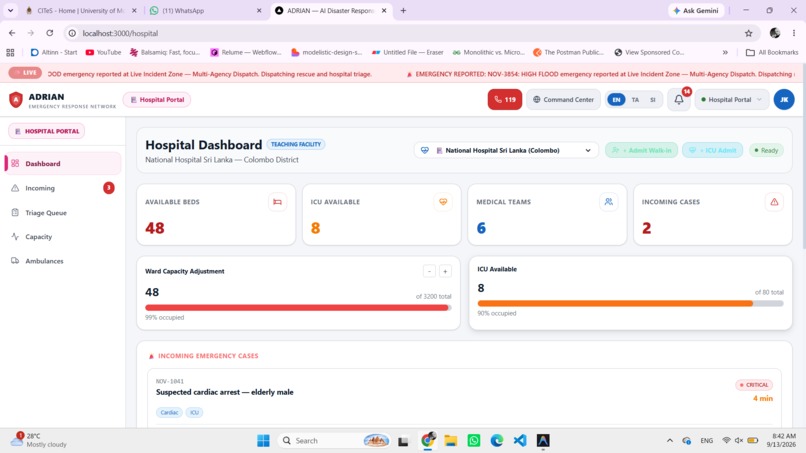
Task: Increase ward capacity with the plus button
Action: (445, 271)
